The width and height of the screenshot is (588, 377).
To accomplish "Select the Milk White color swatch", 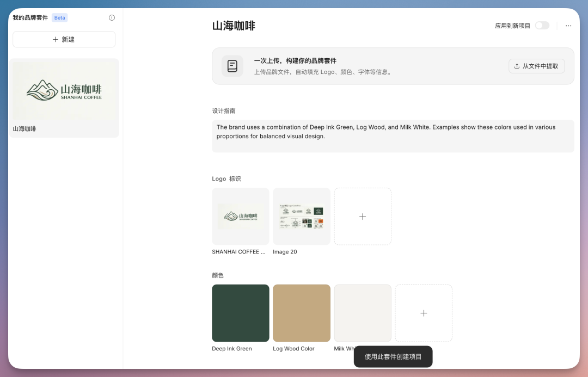I will 362,313.
